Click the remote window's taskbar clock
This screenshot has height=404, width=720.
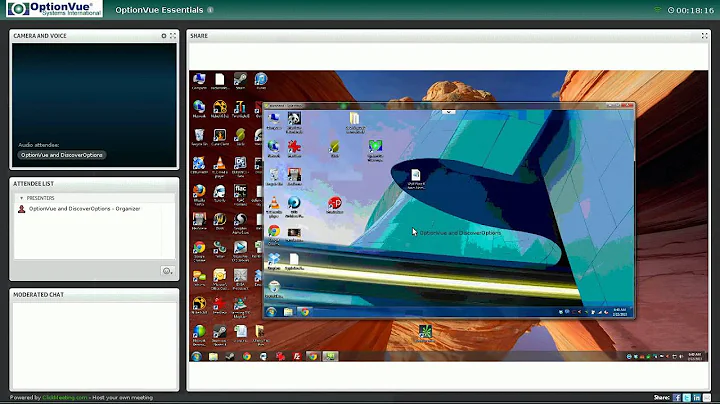[620, 312]
